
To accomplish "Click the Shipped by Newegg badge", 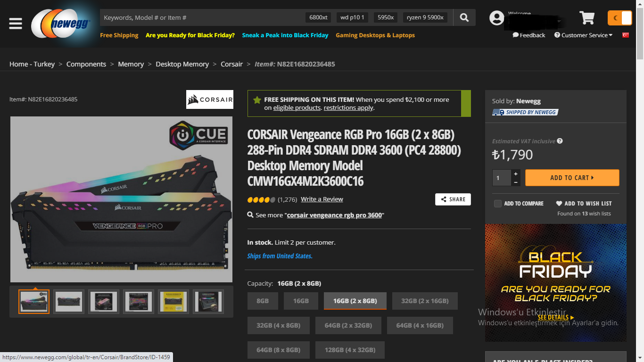I will [525, 112].
